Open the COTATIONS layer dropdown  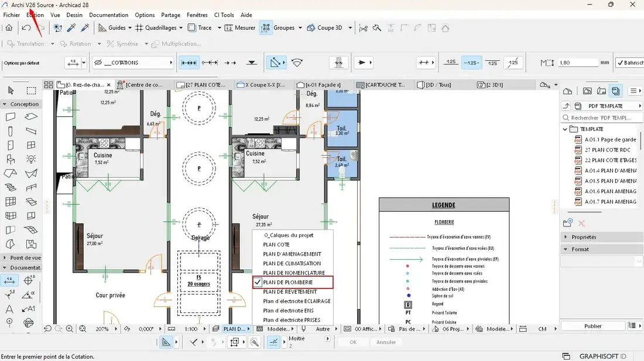(133, 63)
